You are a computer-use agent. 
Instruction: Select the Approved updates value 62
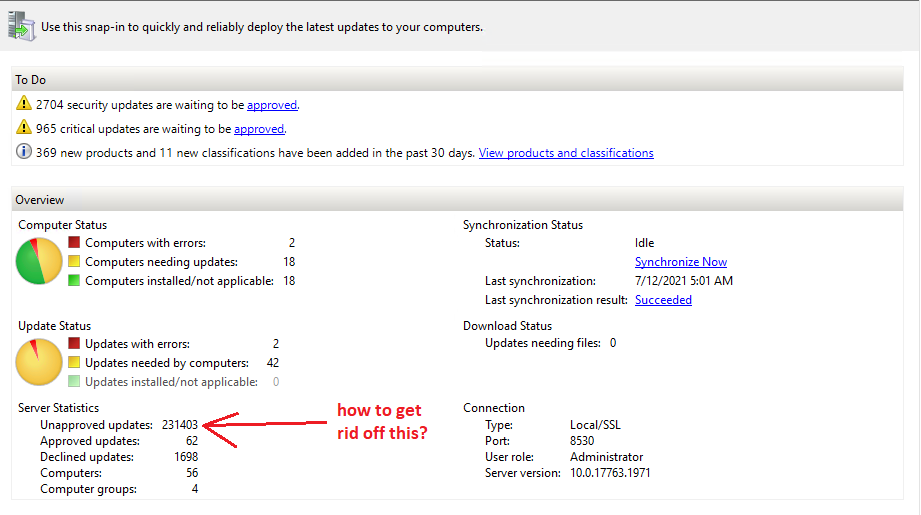[x=192, y=441]
